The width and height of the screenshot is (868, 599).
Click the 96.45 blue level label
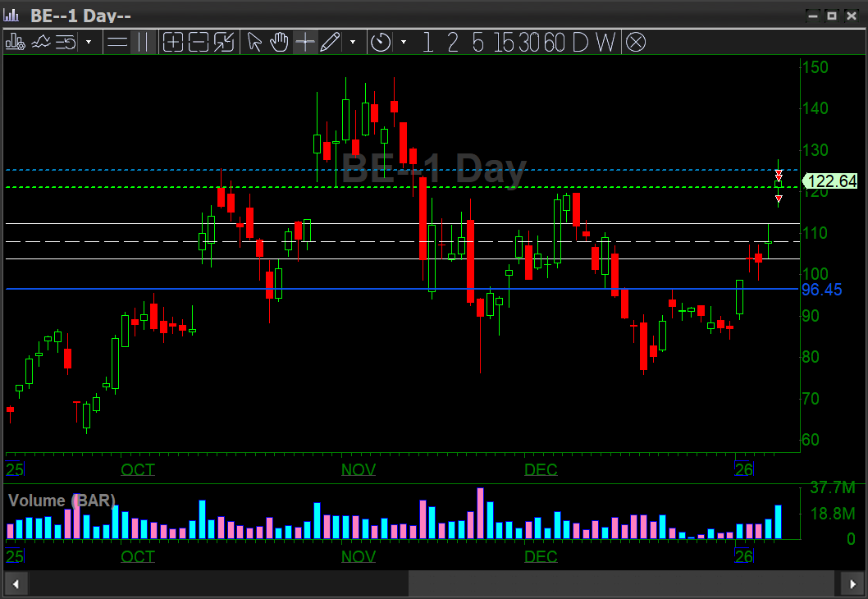[821, 290]
